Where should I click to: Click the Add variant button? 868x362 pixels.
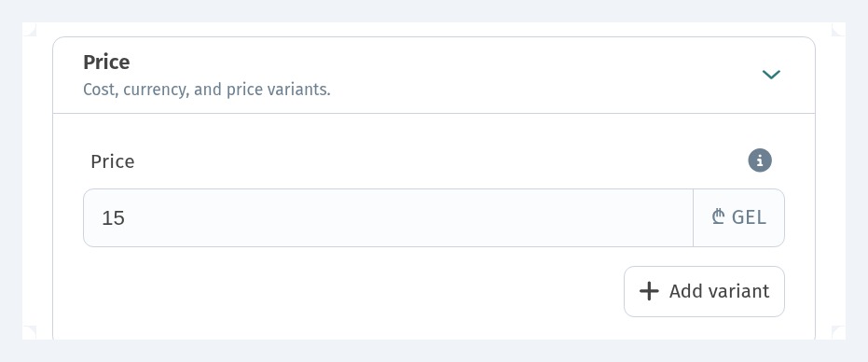[x=704, y=292]
